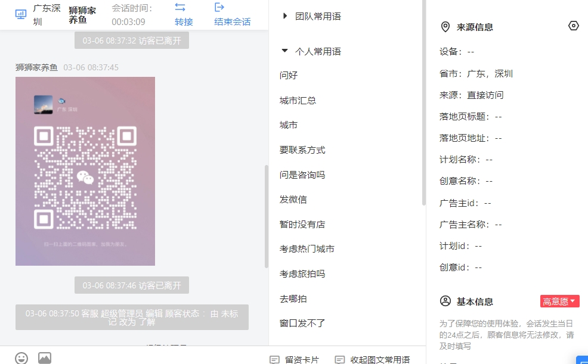Click the 广告主id row

465,203
